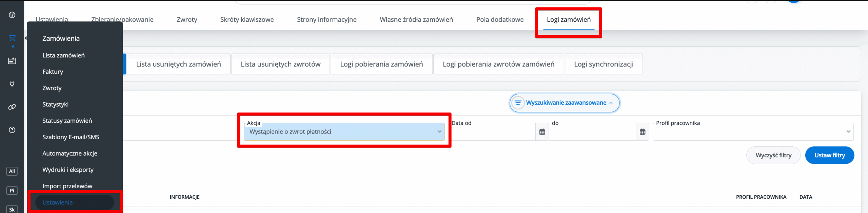Expand the Akcja dropdown
The height and width of the screenshot is (213, 868).
coord(344,132)
